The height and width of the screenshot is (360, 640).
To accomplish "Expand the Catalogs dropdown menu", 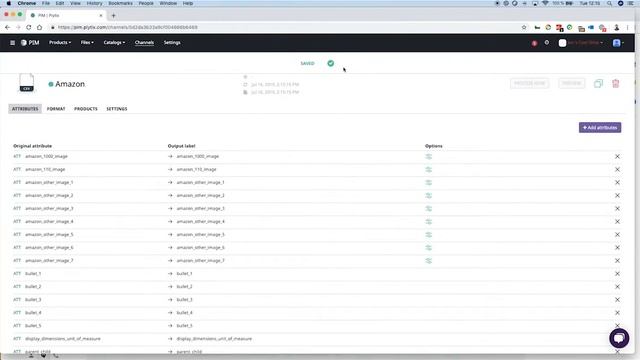I will [x=114, y=42].
